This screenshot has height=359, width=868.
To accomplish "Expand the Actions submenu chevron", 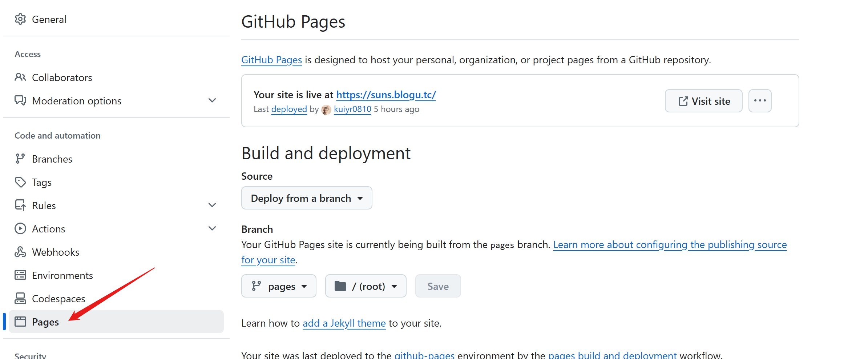I will pyautogui.click(x=212, y=229).
